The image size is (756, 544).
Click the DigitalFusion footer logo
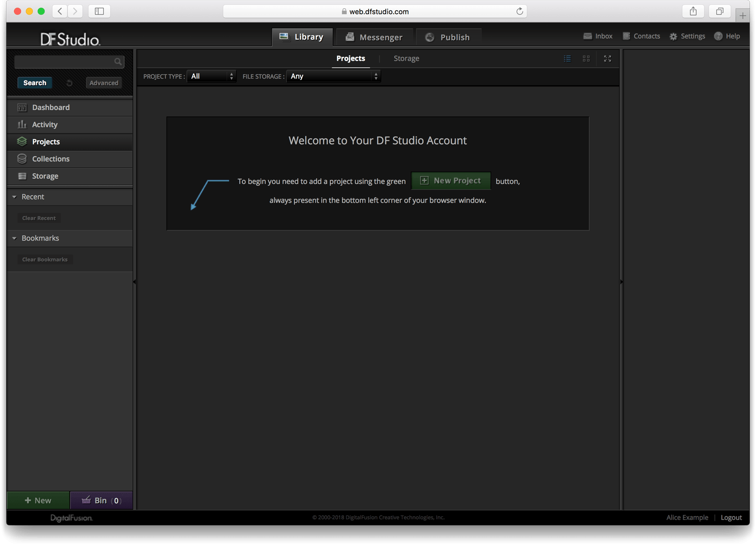pos(71,518)
